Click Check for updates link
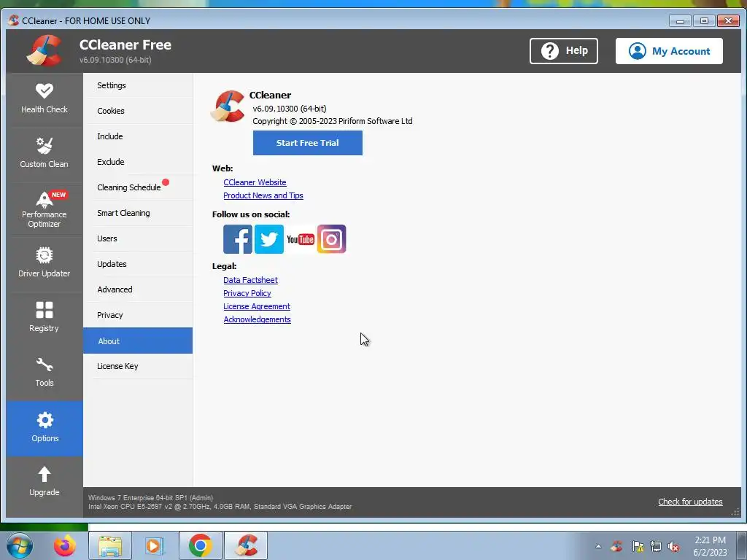Image resolution: width=747 pixels, height=560 pixels. point(690,502)
